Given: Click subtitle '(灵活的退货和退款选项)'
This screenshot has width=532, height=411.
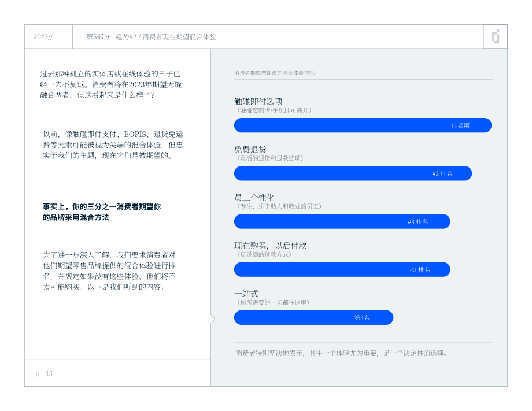Looking at the screenshot, I should pos(269,158).
